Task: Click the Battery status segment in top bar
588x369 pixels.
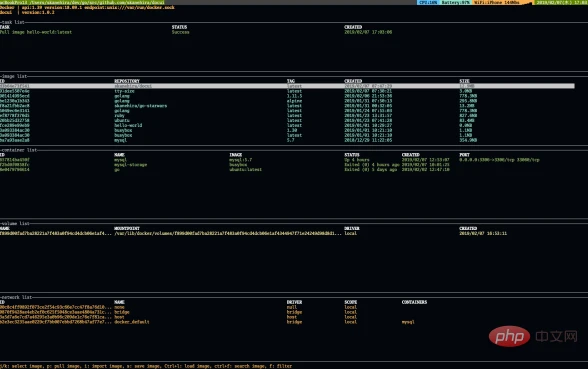Action: [455, 2]
